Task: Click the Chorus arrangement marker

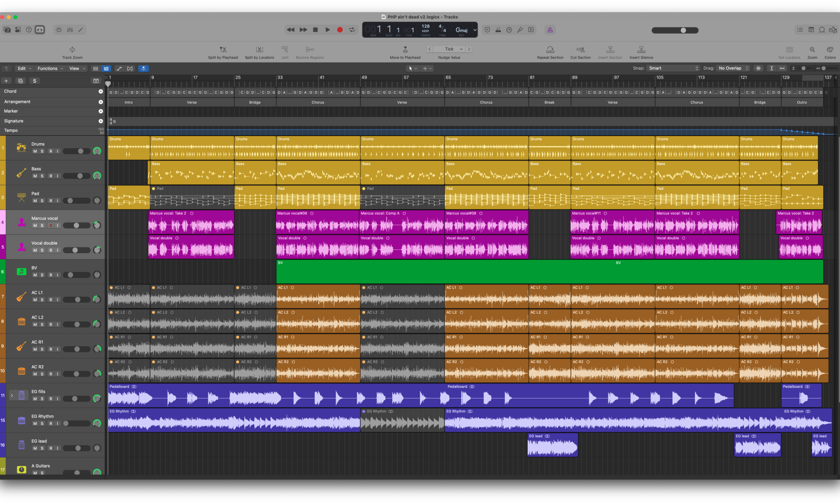Action: tap(318, 102)
